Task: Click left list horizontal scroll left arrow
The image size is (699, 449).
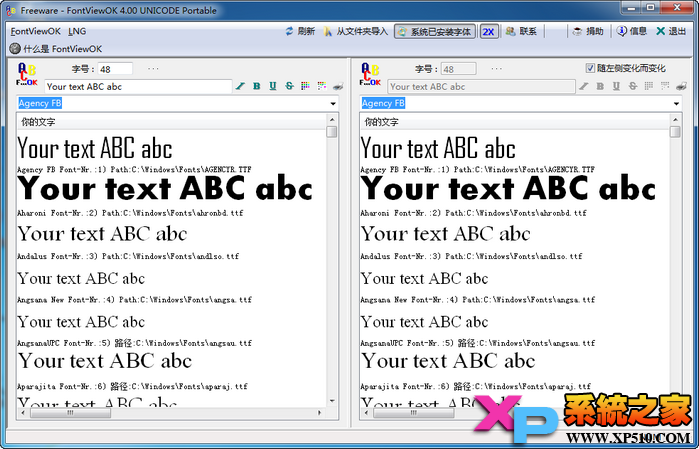Action: point(23,413)
